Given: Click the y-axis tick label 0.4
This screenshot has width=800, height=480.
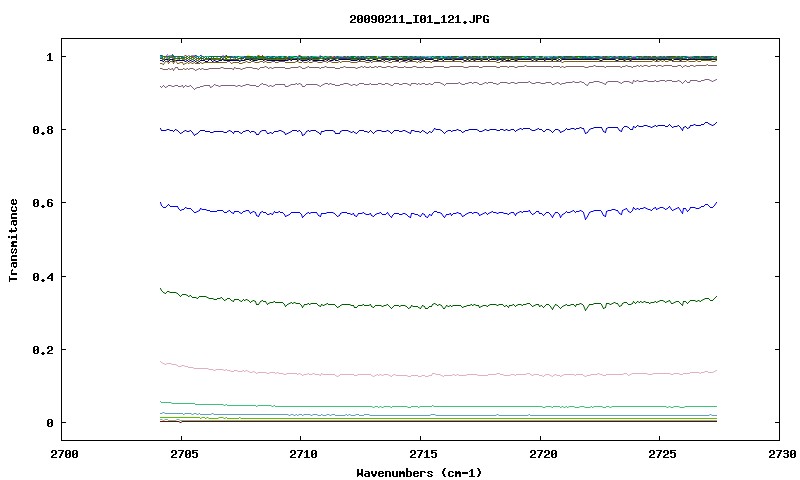Looking at the screenshot, I should [x=43, y=276].
